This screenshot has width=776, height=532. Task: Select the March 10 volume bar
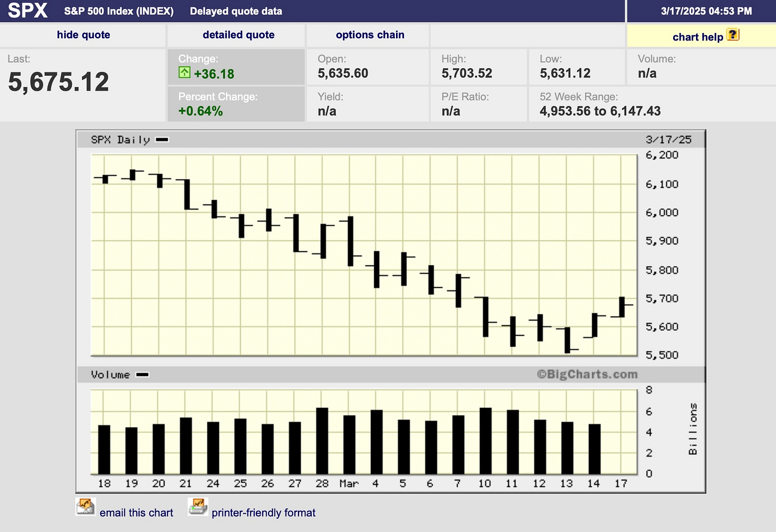pos(485,441)
